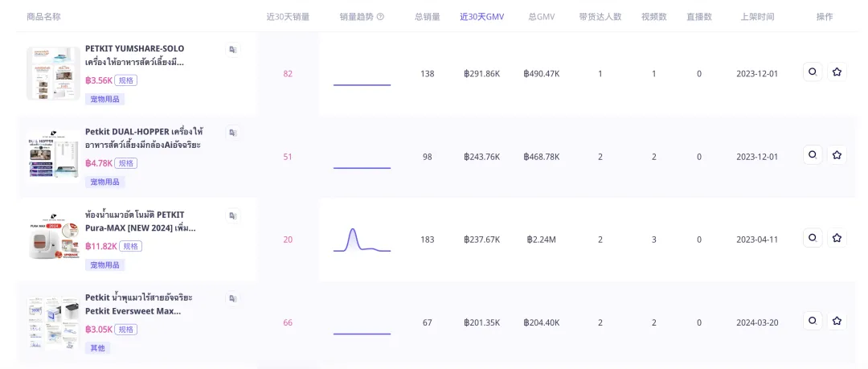The width and height of the screenshot is (868, 369).
Task: Click 30-day GMV value ฿237.67K
Action: pos(481,240)
